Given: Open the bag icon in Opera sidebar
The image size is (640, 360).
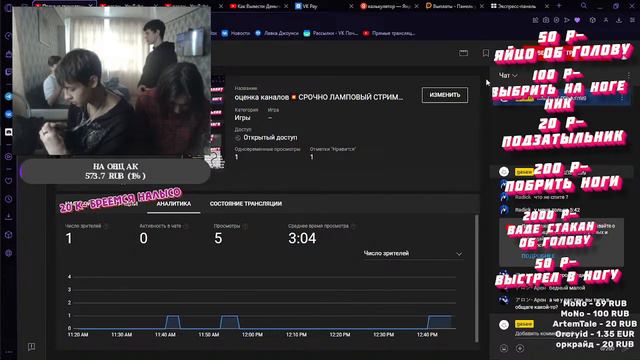Looking at the screenshot, I should 9,54.
